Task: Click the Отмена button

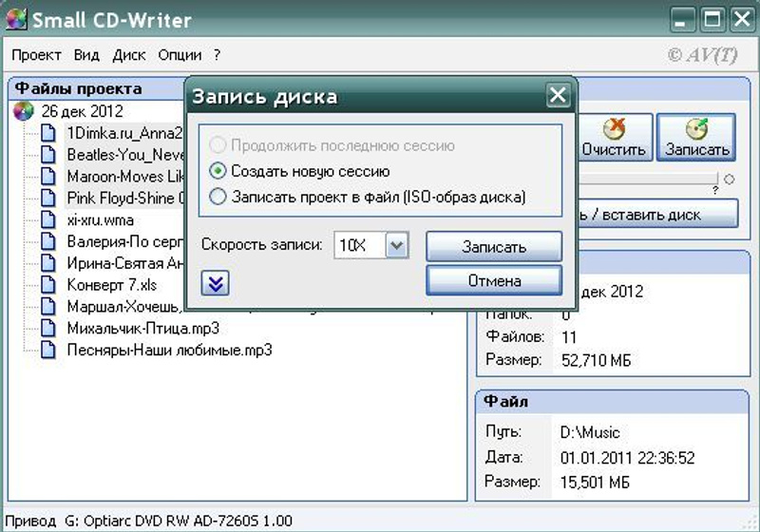Action: point(494,280)
